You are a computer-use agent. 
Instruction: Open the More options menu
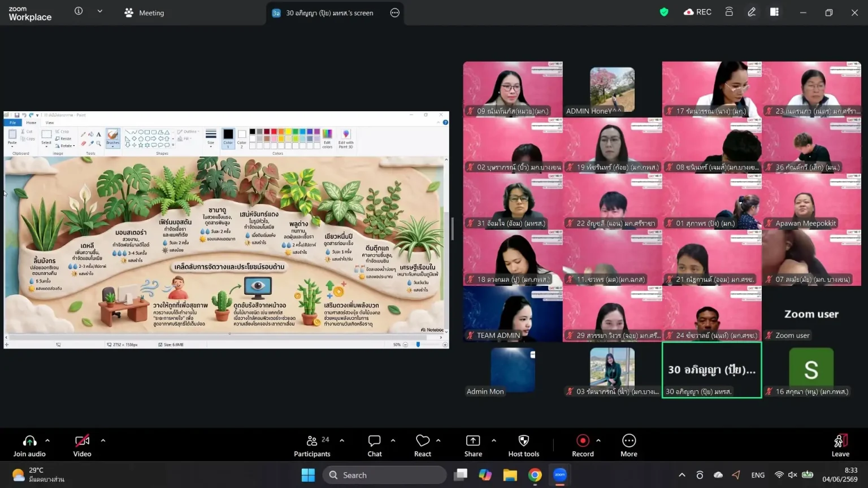click(x=629, y=446)
